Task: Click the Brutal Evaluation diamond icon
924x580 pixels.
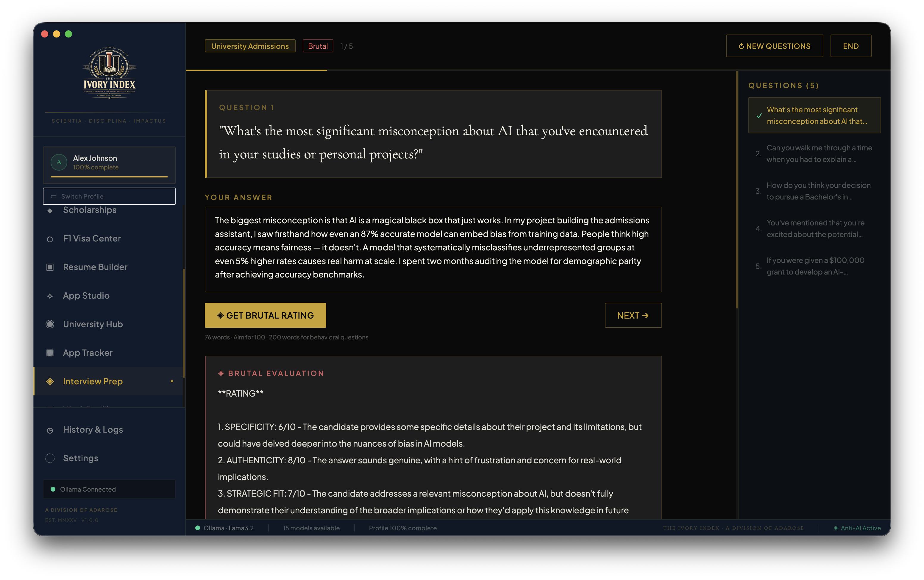Action: pos(221,373)
